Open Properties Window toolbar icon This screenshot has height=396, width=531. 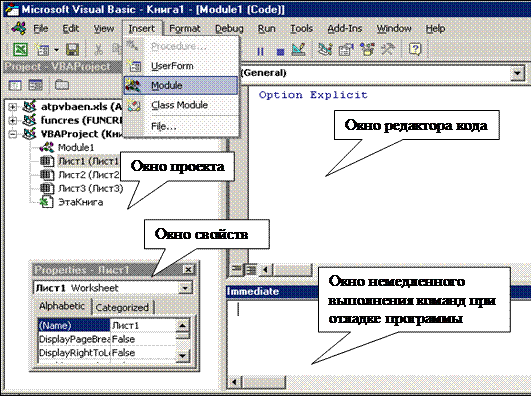point(346,50)
